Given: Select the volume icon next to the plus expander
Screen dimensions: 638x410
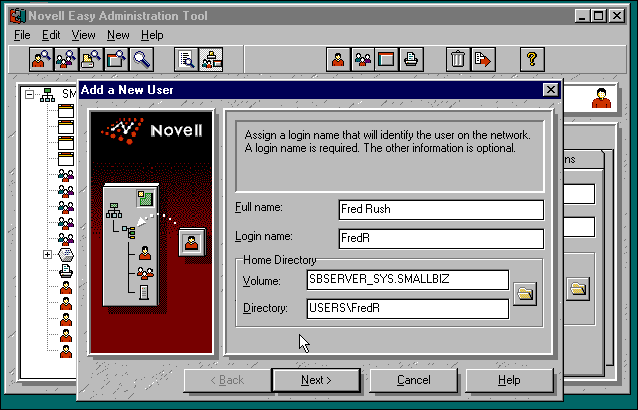Looking at the screenshot, I should click(66, 255).
